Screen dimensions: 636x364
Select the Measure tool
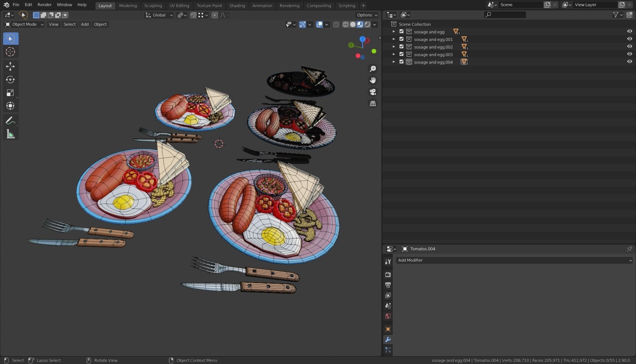coord(10,134)
